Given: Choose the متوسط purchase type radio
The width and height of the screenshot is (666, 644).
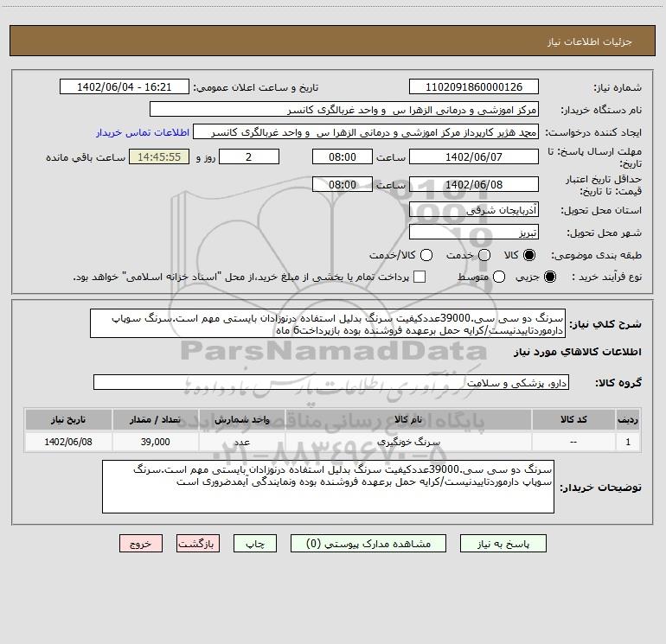Looking at the screenshot, I should tap(499, 277).
